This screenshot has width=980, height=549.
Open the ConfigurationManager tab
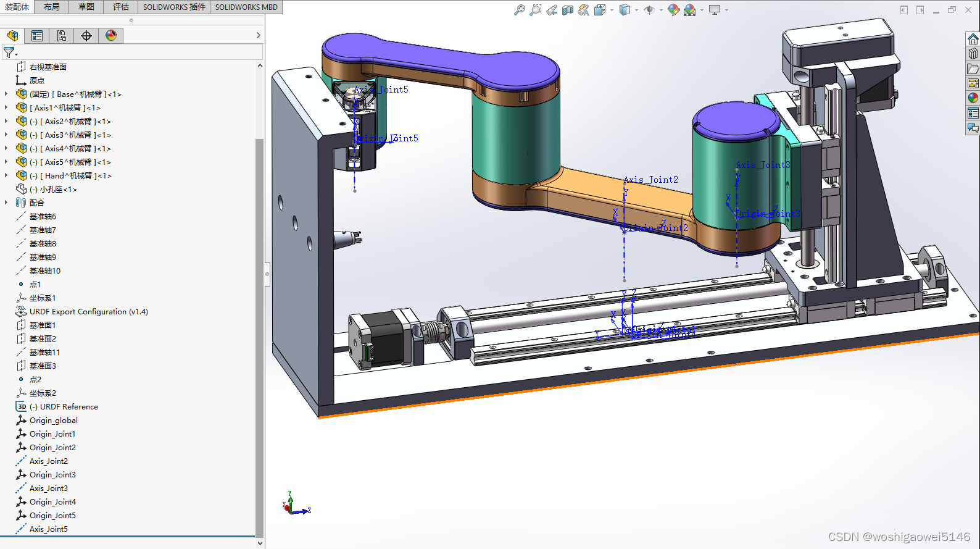pos(62,36)
